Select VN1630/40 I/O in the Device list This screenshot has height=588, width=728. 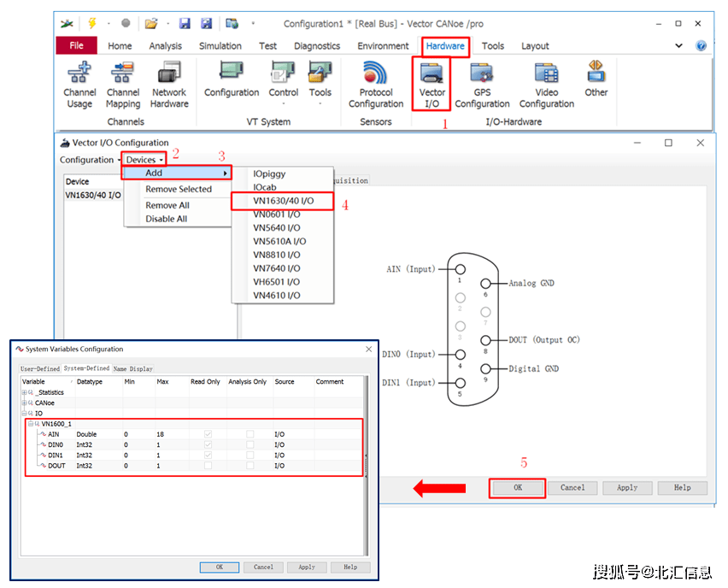click(93, 195)
